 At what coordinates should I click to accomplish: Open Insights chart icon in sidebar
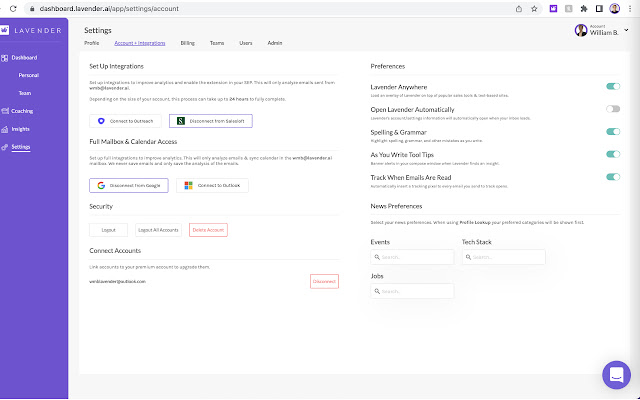[5, 129]
